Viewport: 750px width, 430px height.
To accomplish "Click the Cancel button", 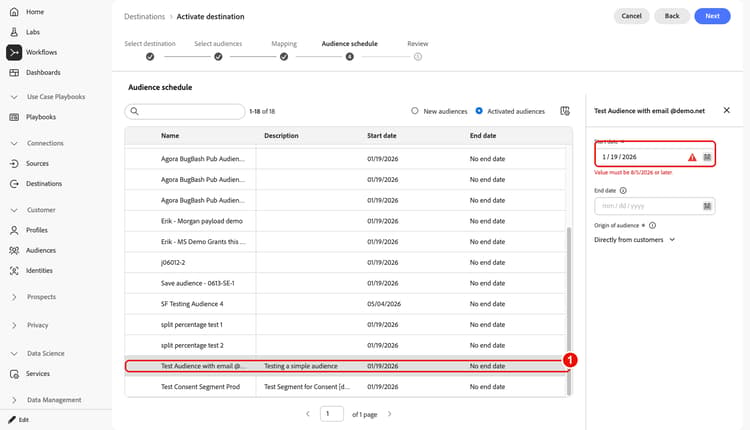I will pyautogui.click(x=631, y=16).
